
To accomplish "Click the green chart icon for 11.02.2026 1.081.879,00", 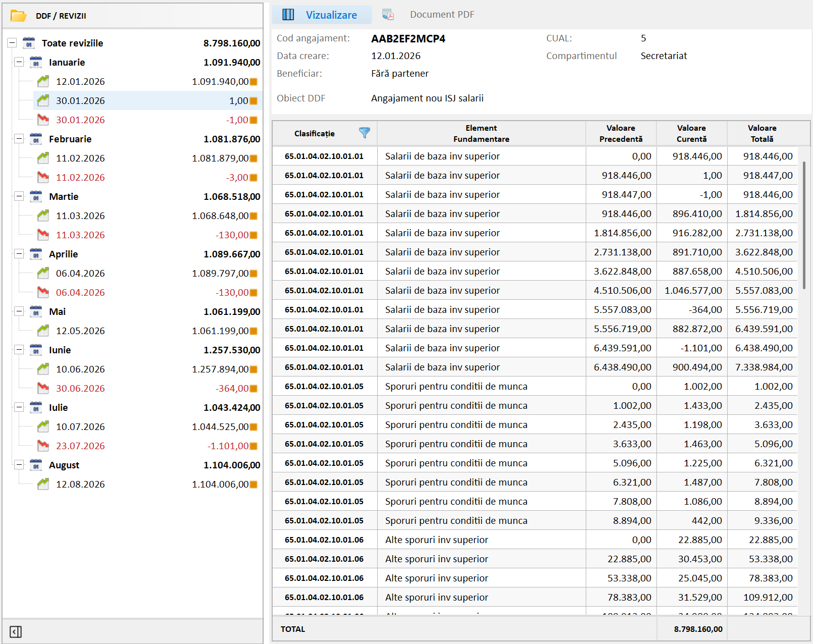I will click(x=43, y=158).
